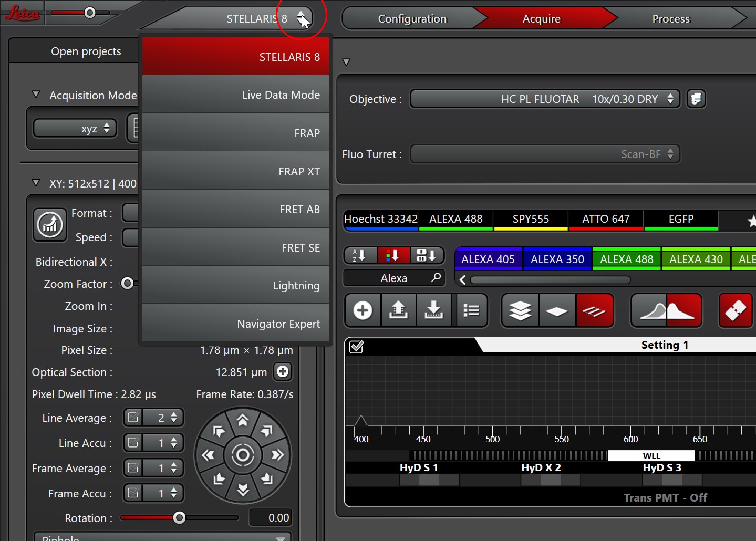
Task: Toggle the Frame Average checkbox
Action: point(133,467)
